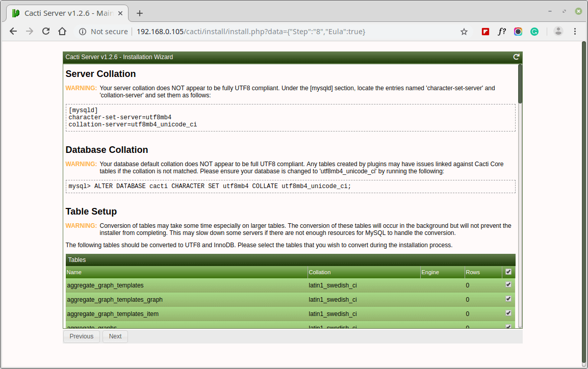Click the aggregate_graph_templates_graph table name

coord(115,300)
